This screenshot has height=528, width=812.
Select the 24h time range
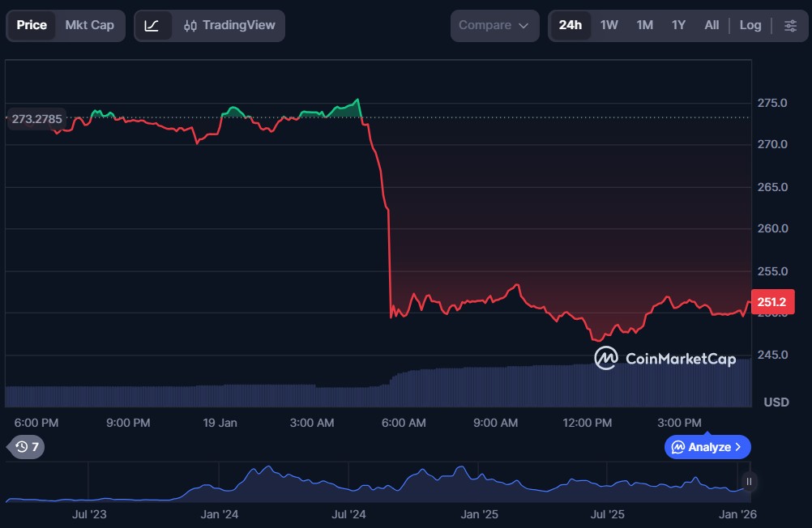pos(570,25)
